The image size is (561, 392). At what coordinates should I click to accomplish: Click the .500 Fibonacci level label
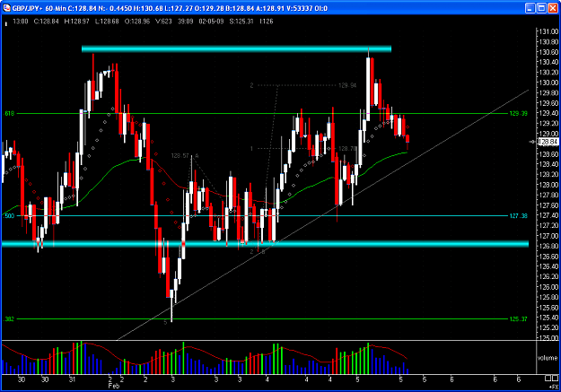click(x=9, y=215)
